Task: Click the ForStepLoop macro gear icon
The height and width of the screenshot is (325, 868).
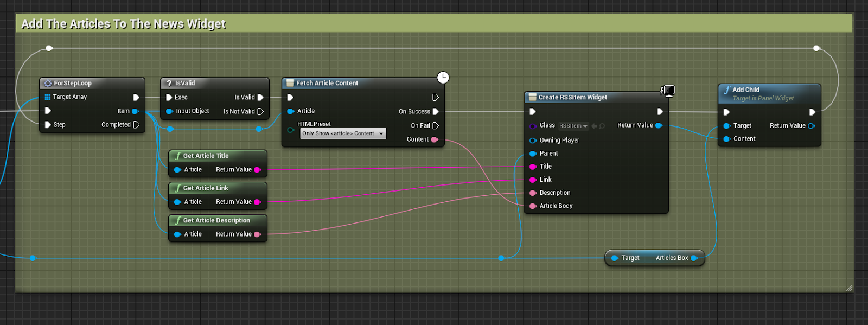Action: pos(48,84)
